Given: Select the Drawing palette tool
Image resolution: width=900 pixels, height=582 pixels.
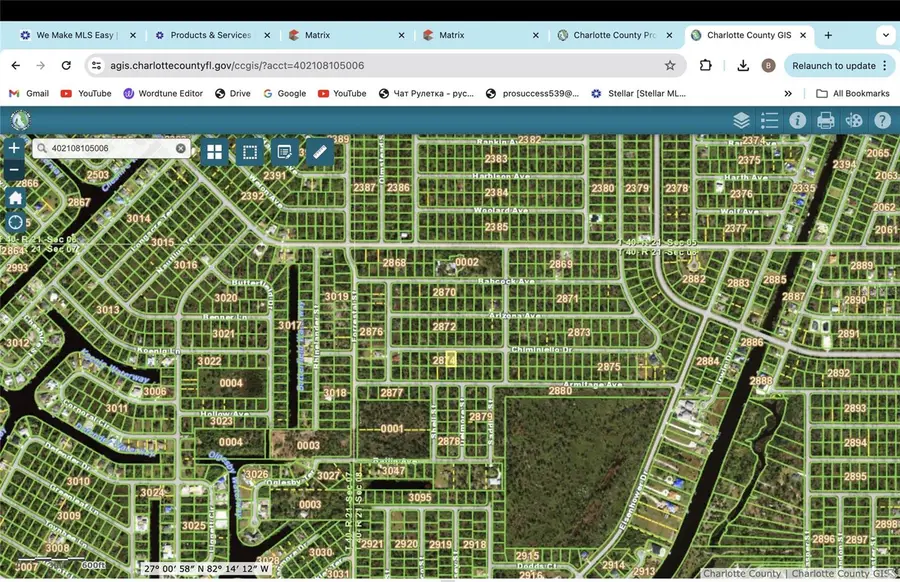Looking at the screenshot, I should 854,120.
